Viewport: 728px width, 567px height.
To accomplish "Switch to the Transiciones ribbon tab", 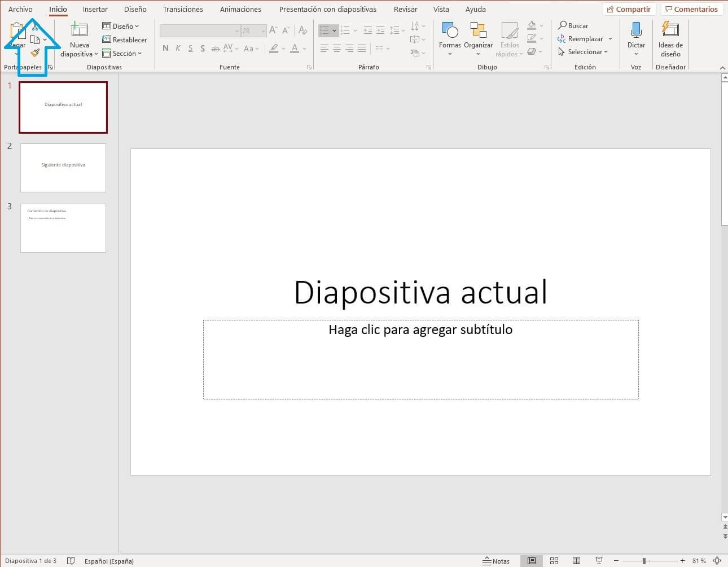I will 182,9.
